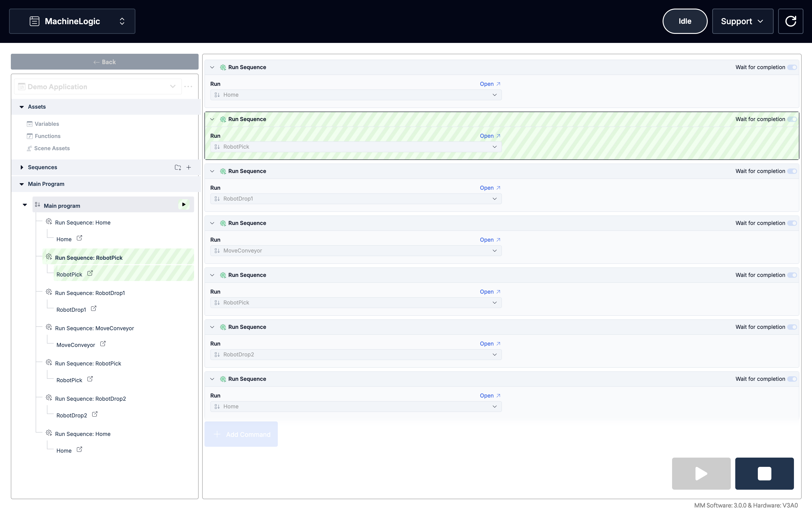Open the Run dropdown showing first Home
The height and width of the screenshot is (510, 812).
tap(356, 95)
